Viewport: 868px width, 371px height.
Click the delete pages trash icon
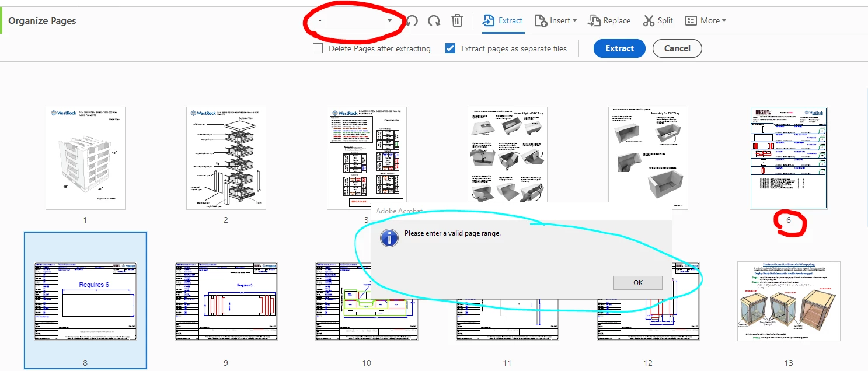click(x=457, y=21)
